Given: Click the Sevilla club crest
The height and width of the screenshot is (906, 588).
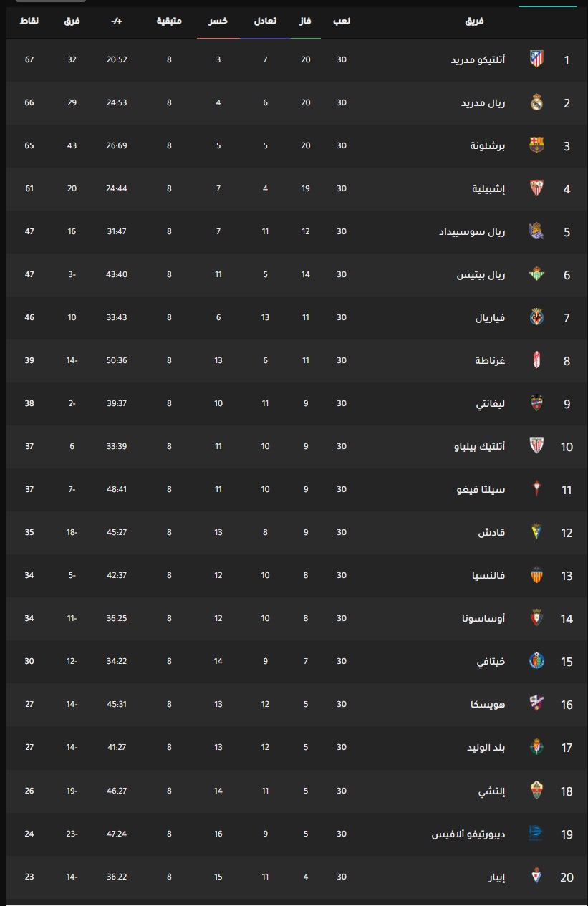Looking at the screenshot, I should pyautogui.click(x=536, y=188).
